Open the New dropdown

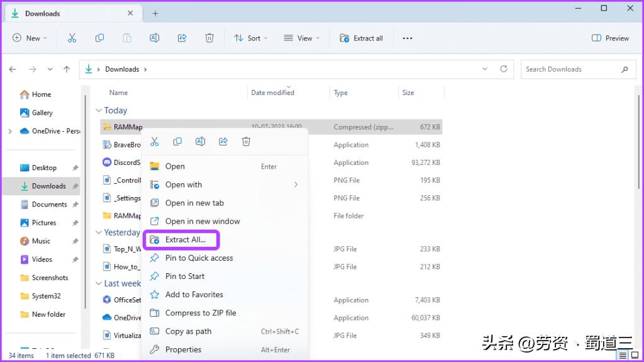click(x=30, y=38)
